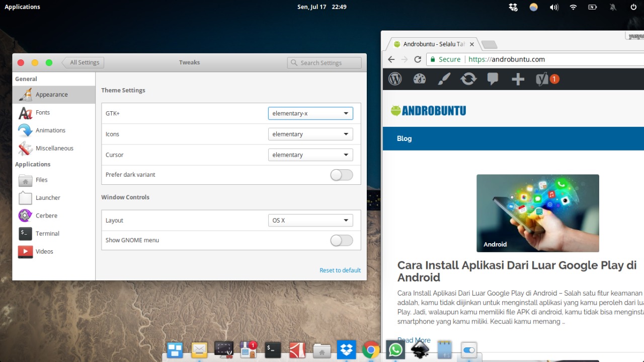Open the Applications menu in the top bar
This screenshot has width=644, height=362.
pos(22,7)
